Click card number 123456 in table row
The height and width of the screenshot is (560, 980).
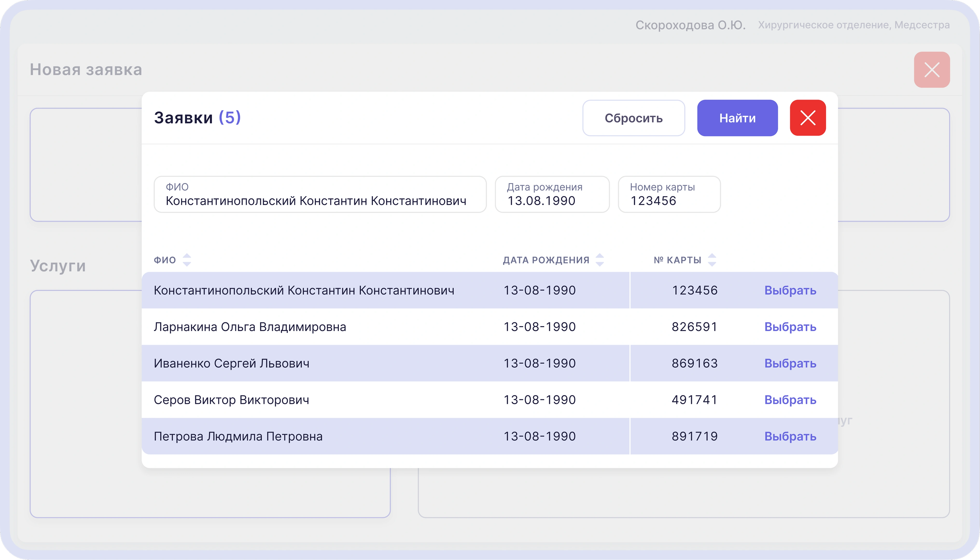[695, 291]
